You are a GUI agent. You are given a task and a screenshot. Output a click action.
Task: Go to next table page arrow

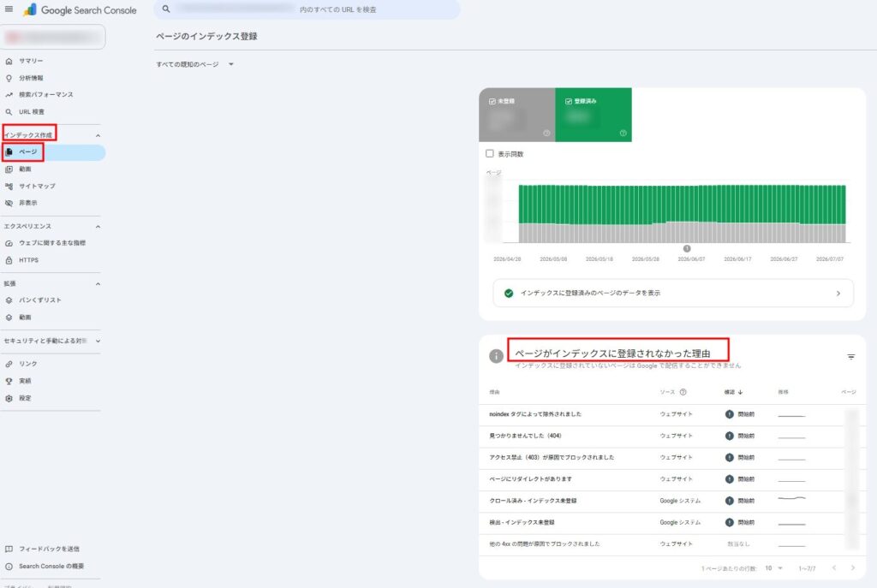coord(852,567)
